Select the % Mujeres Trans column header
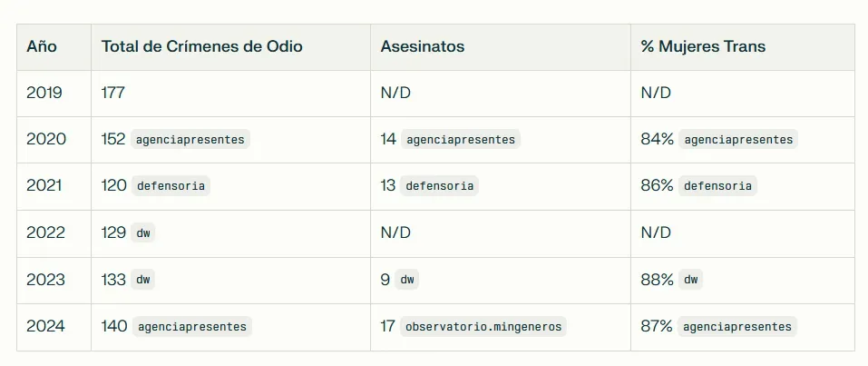Viewport: 868px width, 366px height. [x=703, y=47]
